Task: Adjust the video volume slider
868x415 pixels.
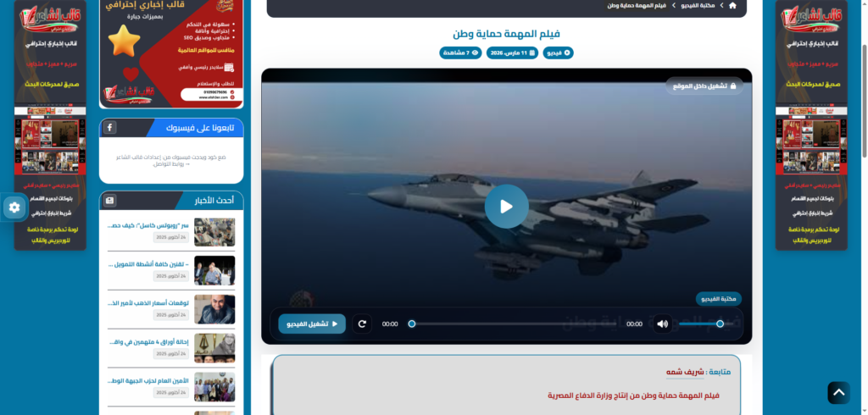Action: coord(700,324)
